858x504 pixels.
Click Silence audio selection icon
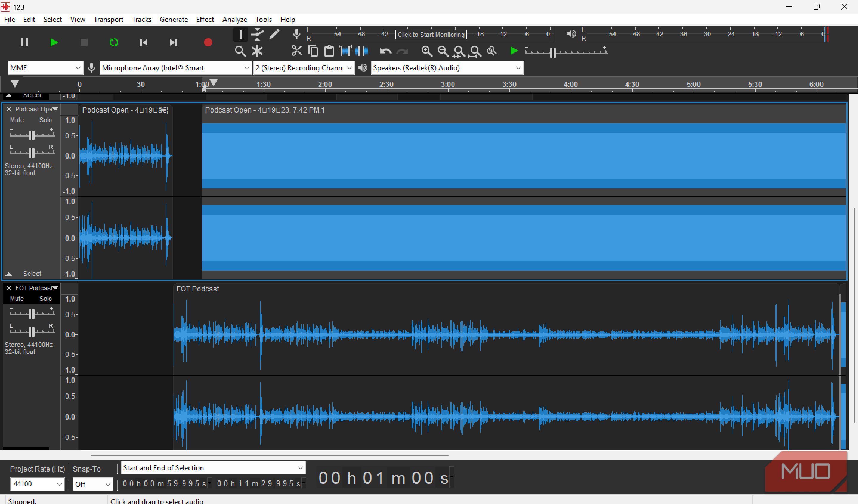click(x=361, y=51)
